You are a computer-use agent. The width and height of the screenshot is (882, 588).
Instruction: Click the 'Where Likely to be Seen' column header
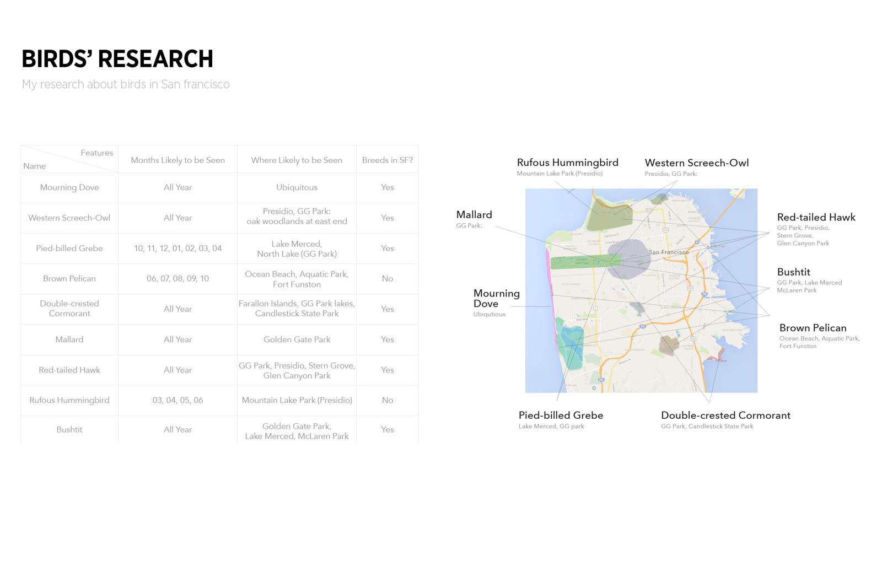pyautogui.click(x=297, y=160)
